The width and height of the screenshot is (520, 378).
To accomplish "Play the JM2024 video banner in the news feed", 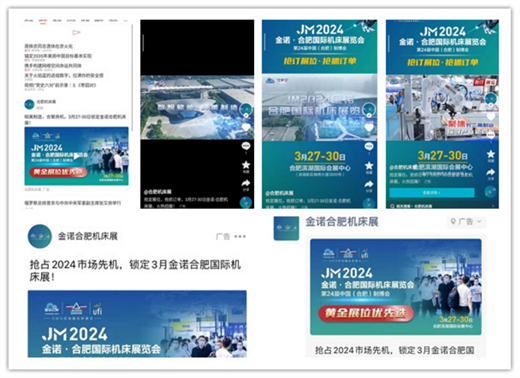I will click(x=76, y=156).
